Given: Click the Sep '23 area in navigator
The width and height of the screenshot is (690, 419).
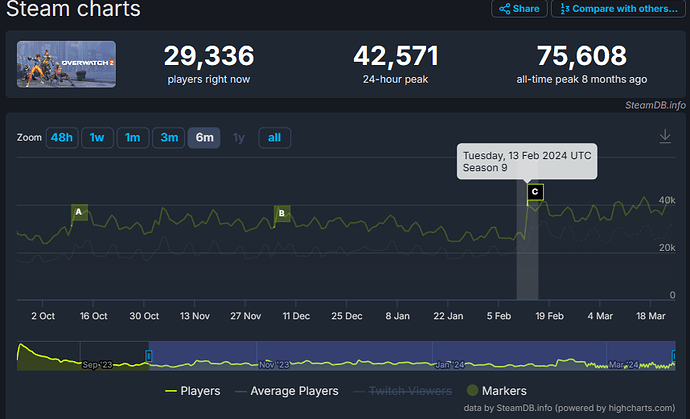Looking at the screenshot, I should (x=97, y=365).
